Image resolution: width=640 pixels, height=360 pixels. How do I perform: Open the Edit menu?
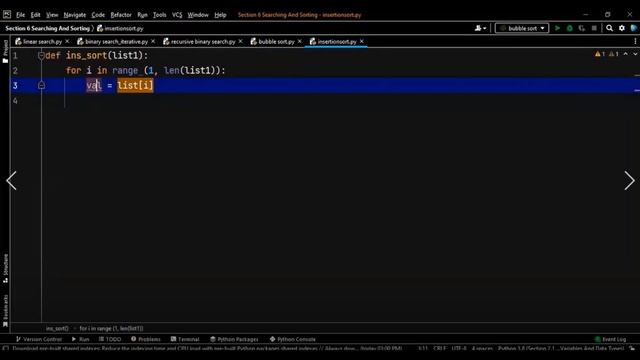tap(36, 15)
